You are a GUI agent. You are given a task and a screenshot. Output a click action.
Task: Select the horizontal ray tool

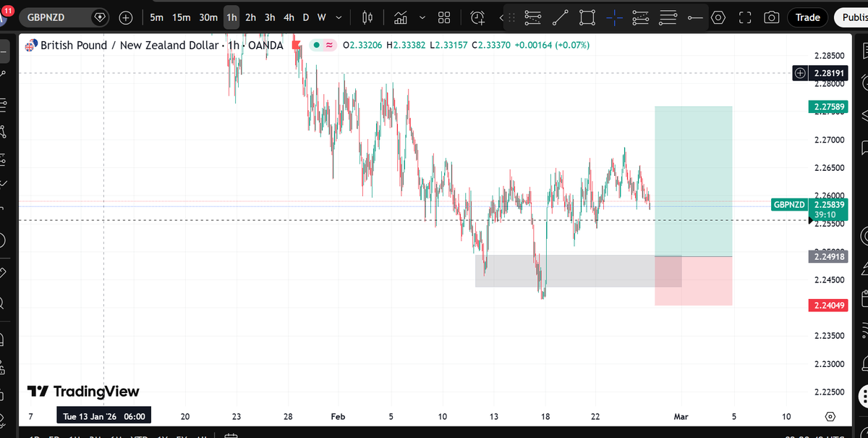coord(695,17)
